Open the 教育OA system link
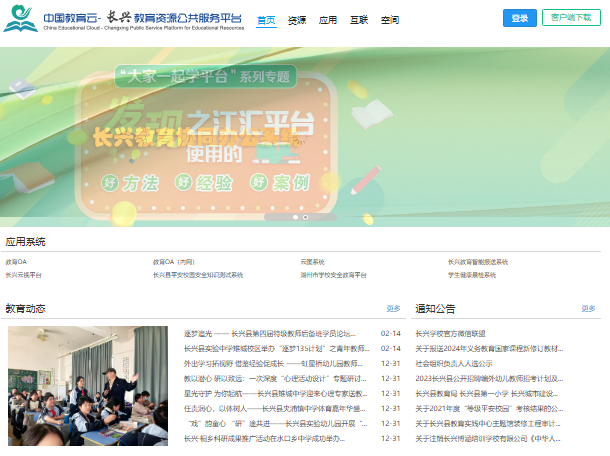The image size is (610, 456). click(x=16, y=262)
